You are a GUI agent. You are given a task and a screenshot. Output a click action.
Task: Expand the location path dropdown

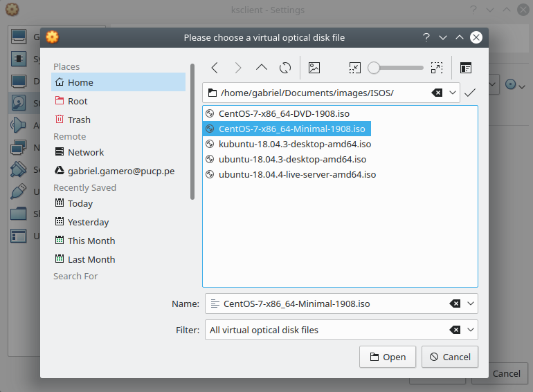[453, 93]
